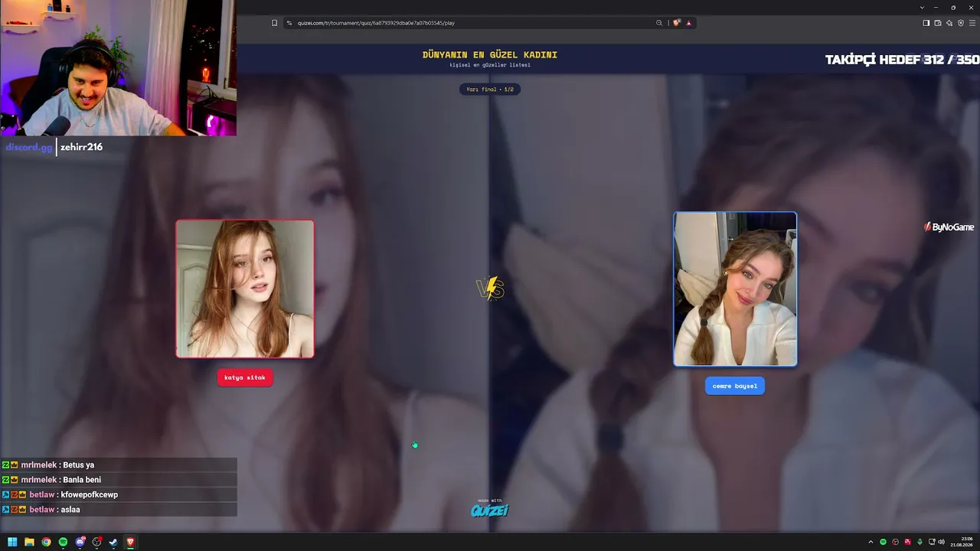Open the Windows Start menu

pos(12,542)
